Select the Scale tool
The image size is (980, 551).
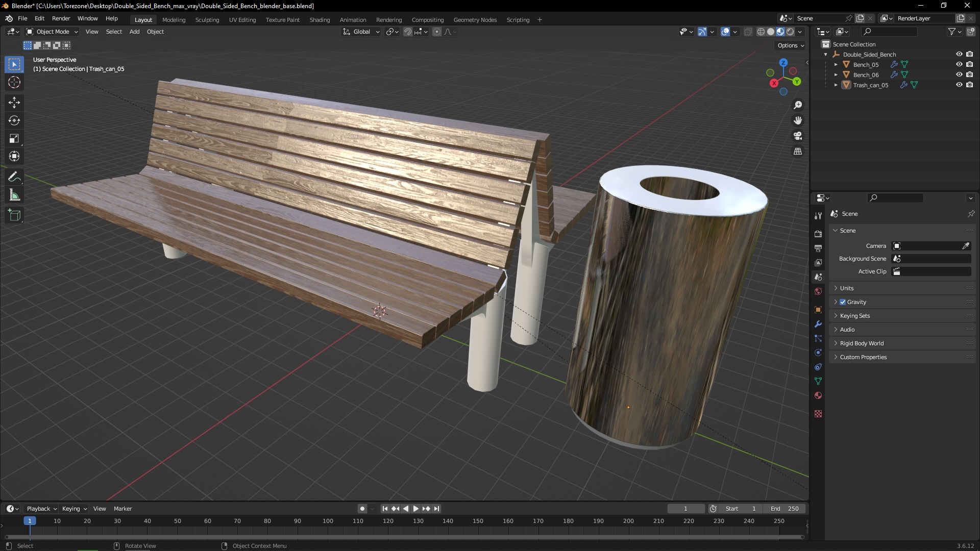14,138
